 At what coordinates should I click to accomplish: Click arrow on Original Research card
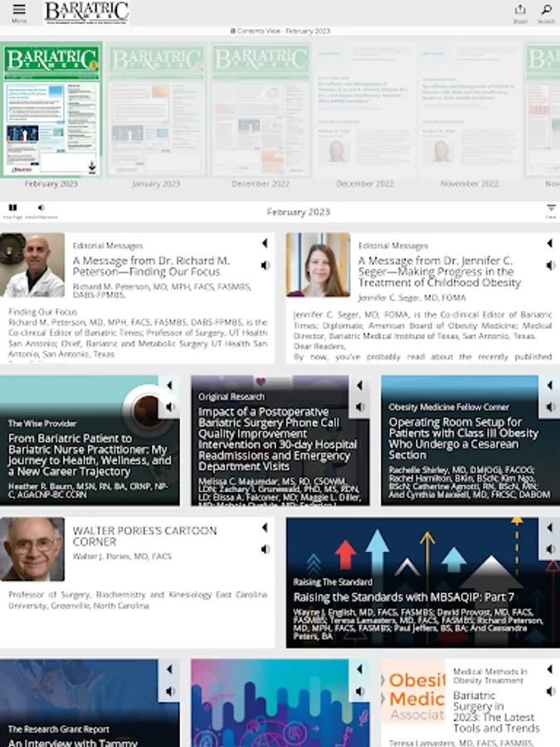click(x=360, y=385)
